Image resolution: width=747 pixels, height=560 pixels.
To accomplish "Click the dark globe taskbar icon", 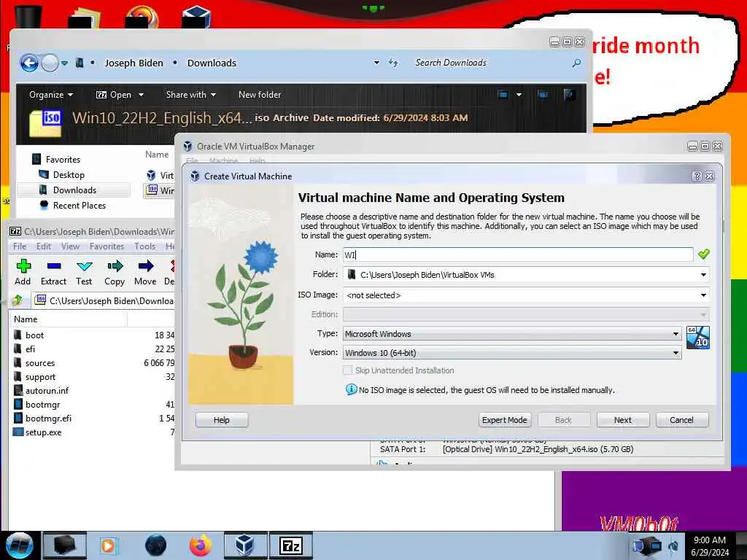I will click(155, 545).
